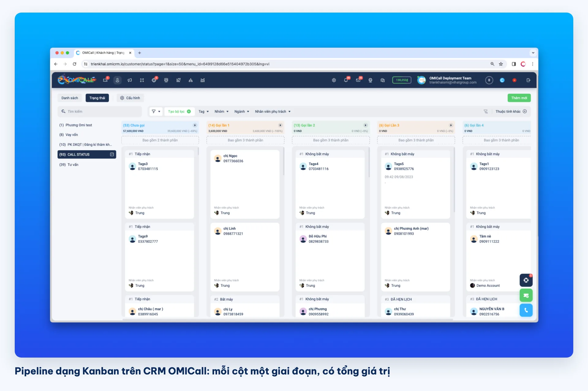The image size is (588, 391).
Task: Click the logout icon at the navbar's end
Action: tap(528, 80)
